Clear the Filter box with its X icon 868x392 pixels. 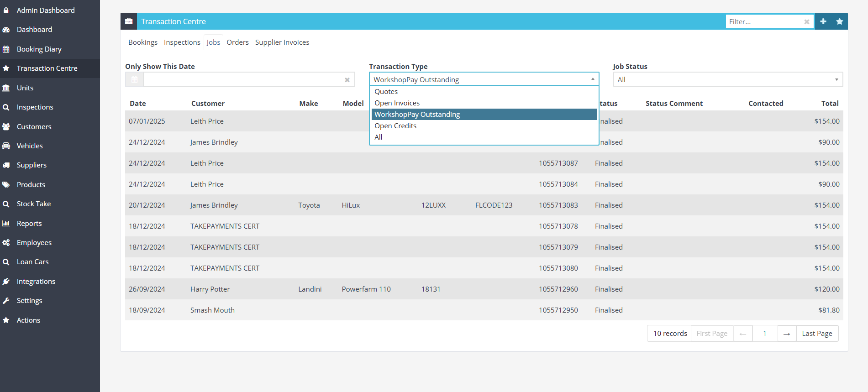click(x=807, y=22)
